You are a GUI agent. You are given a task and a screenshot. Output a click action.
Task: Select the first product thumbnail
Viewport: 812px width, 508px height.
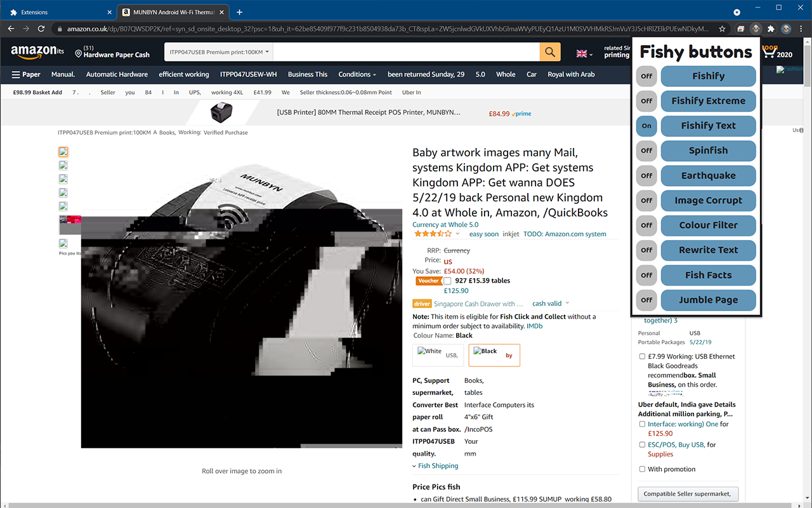[63, 152]
